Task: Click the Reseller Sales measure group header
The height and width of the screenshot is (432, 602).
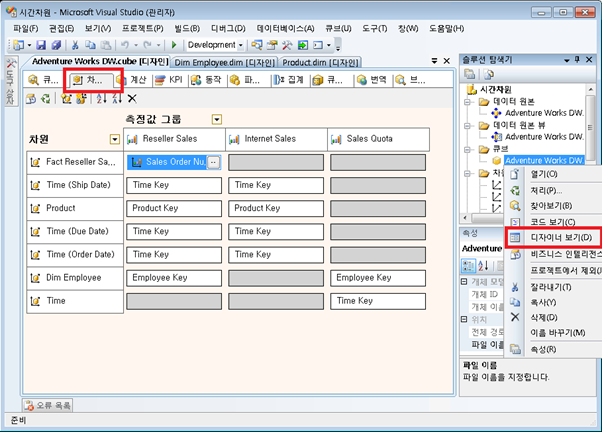Action: 174,139
